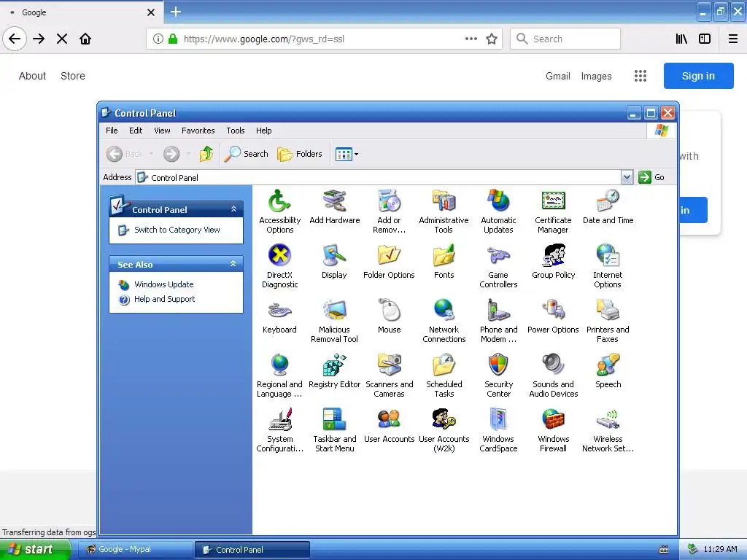Open Tools menu in Control Panel
This screenshot has width=747, height=560.
236,131
